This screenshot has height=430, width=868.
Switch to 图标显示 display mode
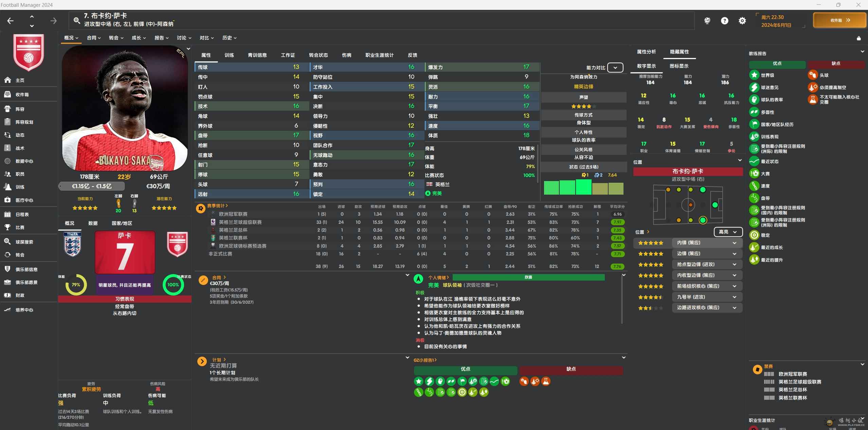click(679, 66)
